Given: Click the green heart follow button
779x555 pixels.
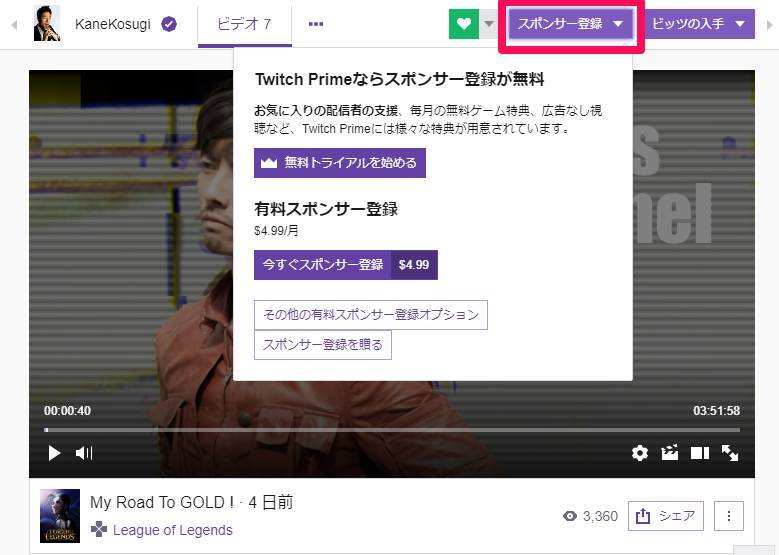Looking at the screenshot, I should click(464, 24).
